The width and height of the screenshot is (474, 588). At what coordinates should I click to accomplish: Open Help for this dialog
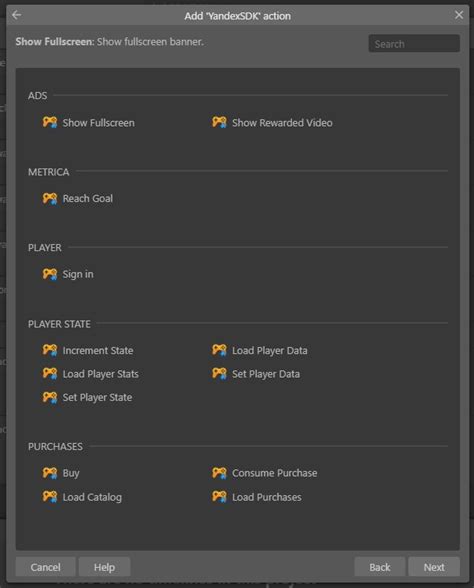pos(104,567)
